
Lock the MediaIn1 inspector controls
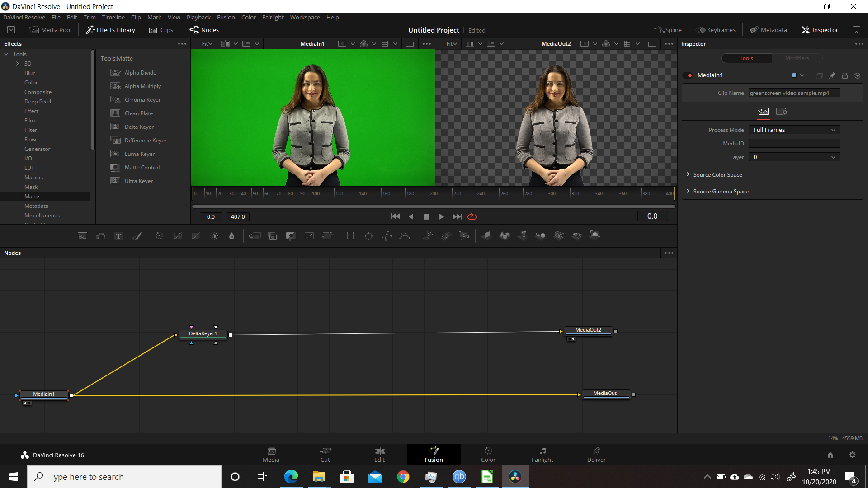(844, 75)
